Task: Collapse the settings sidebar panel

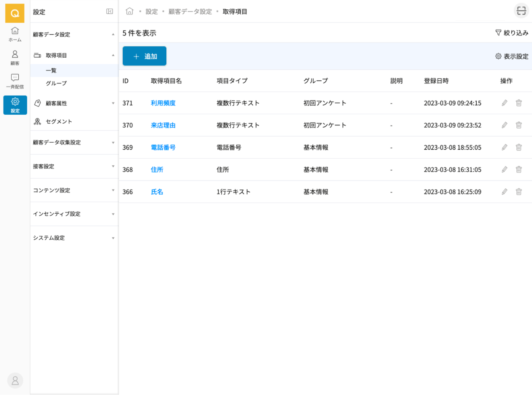Action: (109, 12)
